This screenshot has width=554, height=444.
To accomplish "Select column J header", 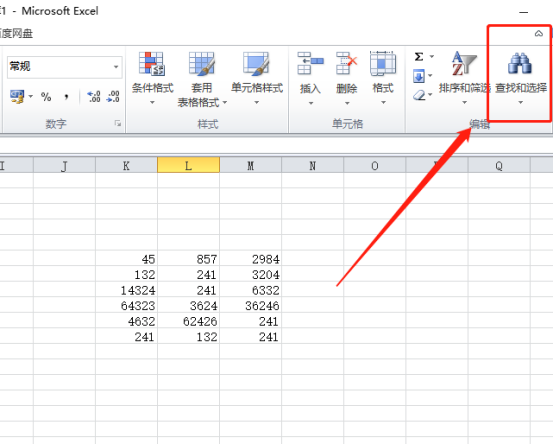I will point(64,165).
